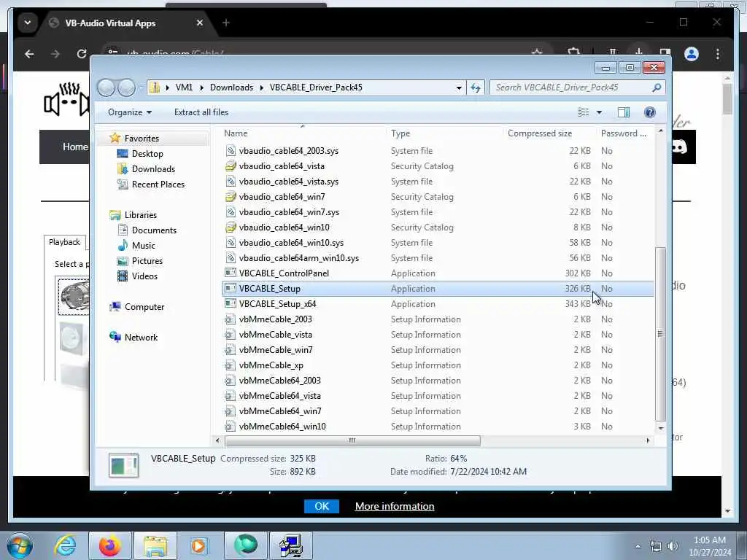Click the Playback tab in the webpage
747x560 pixels.
pyautogui.click(x=64, y=242)
